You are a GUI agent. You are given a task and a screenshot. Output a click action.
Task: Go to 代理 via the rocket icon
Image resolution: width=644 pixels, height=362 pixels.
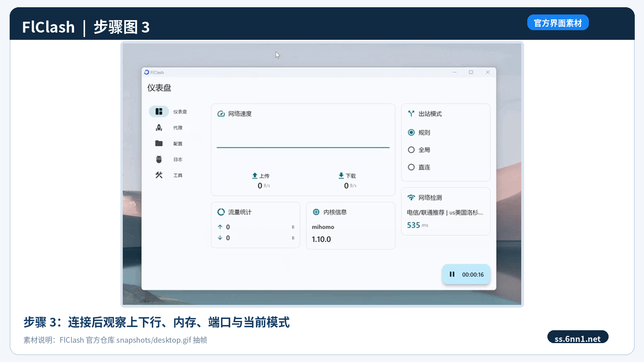pyautogui.click(x=159, y=128)
